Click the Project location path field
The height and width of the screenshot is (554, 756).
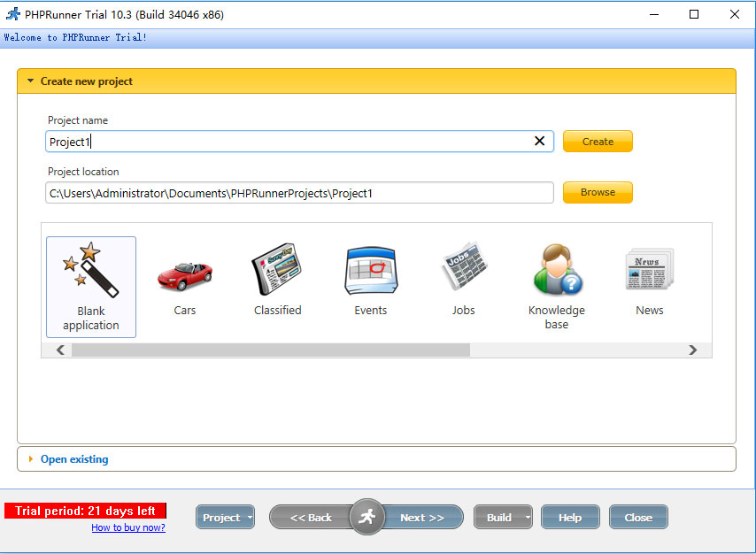pyautogui.click(x=299, y=193)
